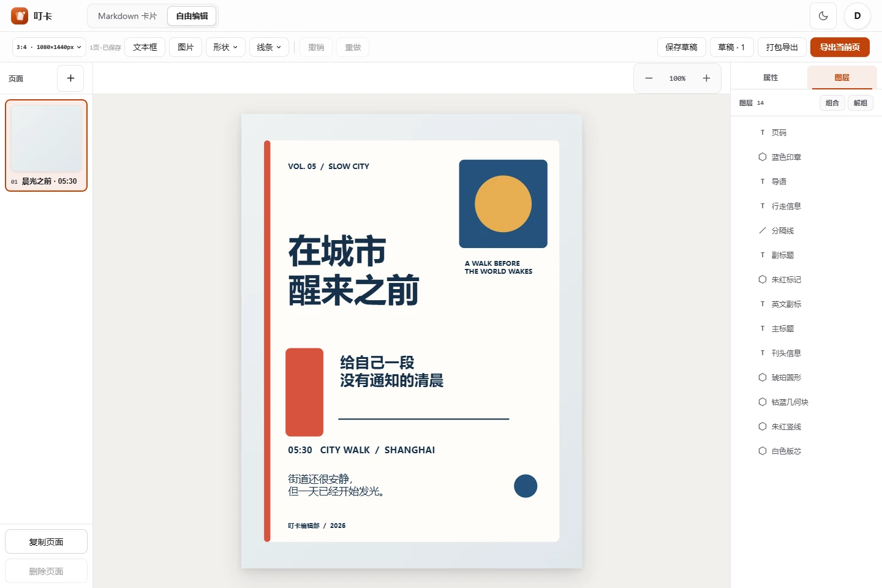This screenshot has height=588, width=882.
Task: Click the 解组 button
Action: (x=861, y=103)
